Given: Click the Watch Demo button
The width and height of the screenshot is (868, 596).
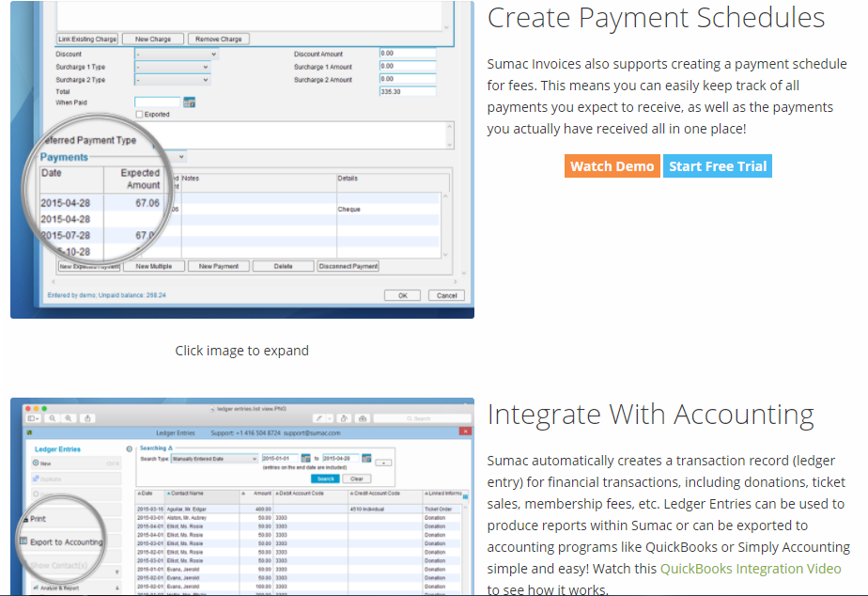Looking at the screenshot, I should [x=612, y=166].
